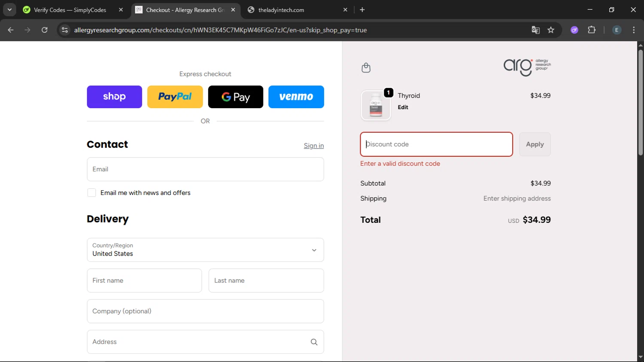Pay with the PayPal button
Image resolution: width=644 pixels, height=362 pixels.
[175, 97]
